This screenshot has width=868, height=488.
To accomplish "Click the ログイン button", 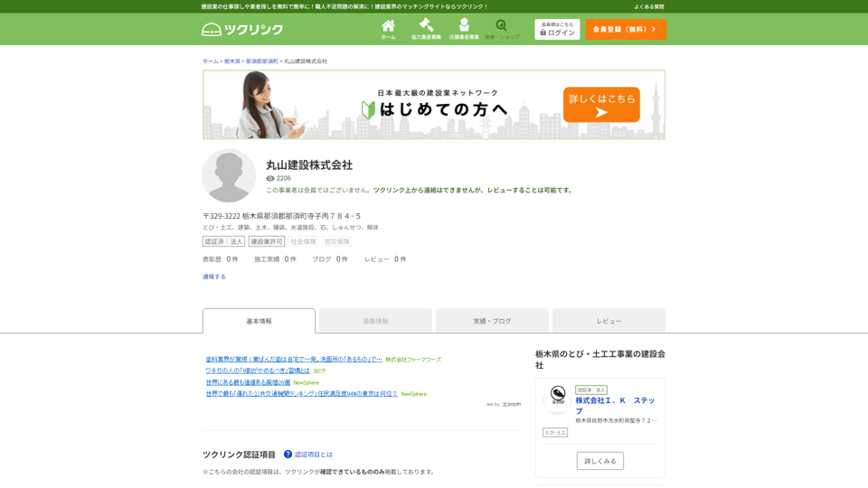I will click(x=557, y=30).
